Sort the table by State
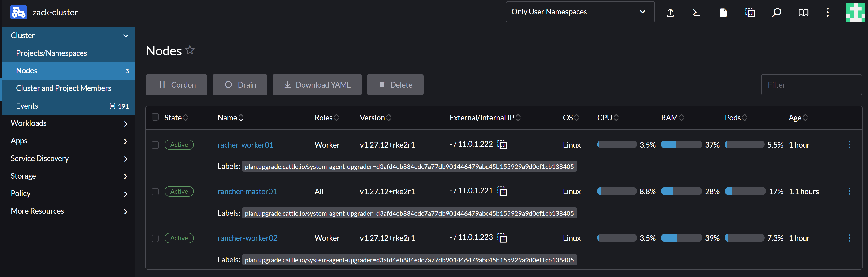The width and height of the screenshot is (868, 277). pyautogui.click(x=176, y=117)
